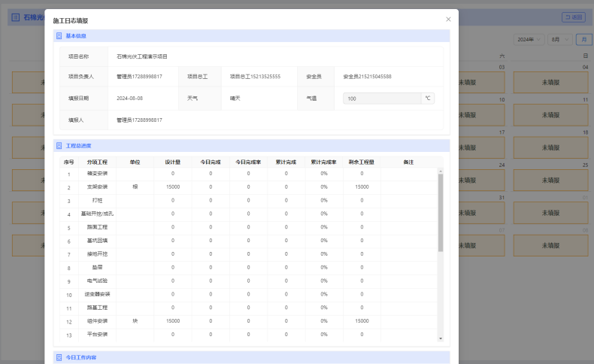Close the 施工日志填报 dialog
Image resolution: width=594 pixels, height=364 pixels.
tap(448, 20)
